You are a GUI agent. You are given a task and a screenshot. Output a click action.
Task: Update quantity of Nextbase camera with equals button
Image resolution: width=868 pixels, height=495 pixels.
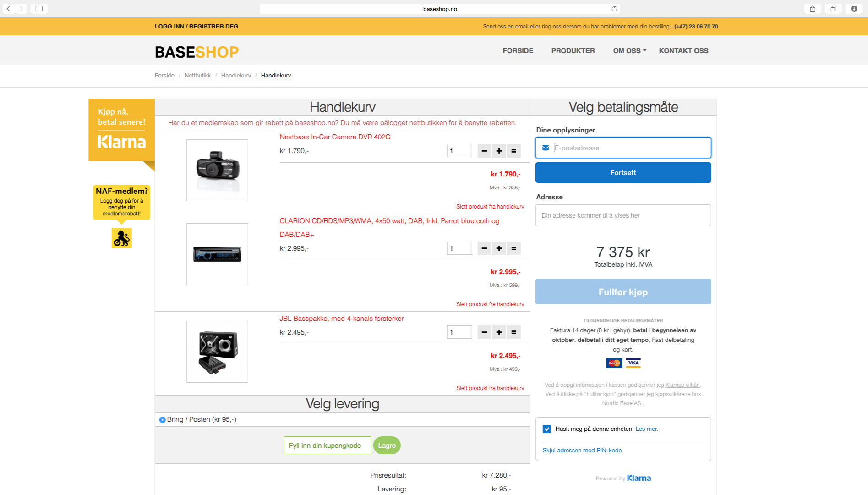pos(513,151)
